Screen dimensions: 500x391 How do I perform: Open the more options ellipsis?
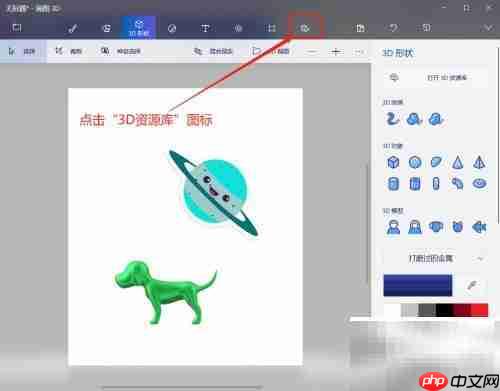tap(359, 52)
